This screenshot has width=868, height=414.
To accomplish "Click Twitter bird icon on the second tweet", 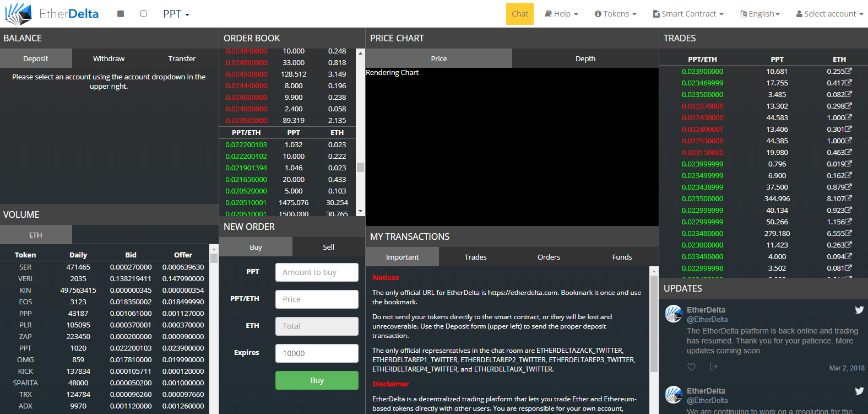I will (x=859, y=391).
